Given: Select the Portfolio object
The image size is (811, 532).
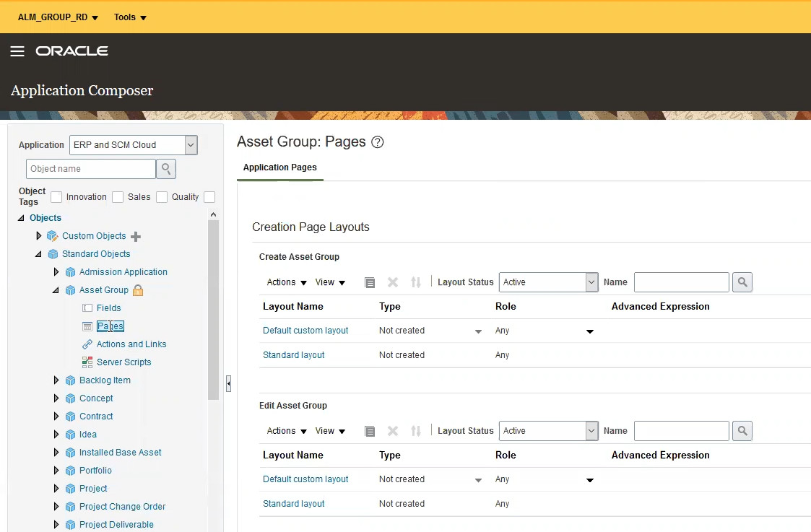Looking at the screenshot, I should (x=95, y=471).
